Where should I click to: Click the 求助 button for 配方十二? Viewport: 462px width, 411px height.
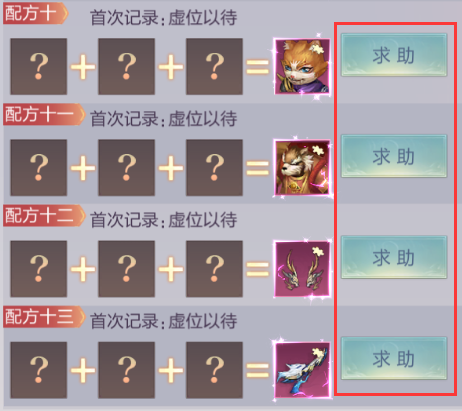pyautogui.click(x=394, y=257)
